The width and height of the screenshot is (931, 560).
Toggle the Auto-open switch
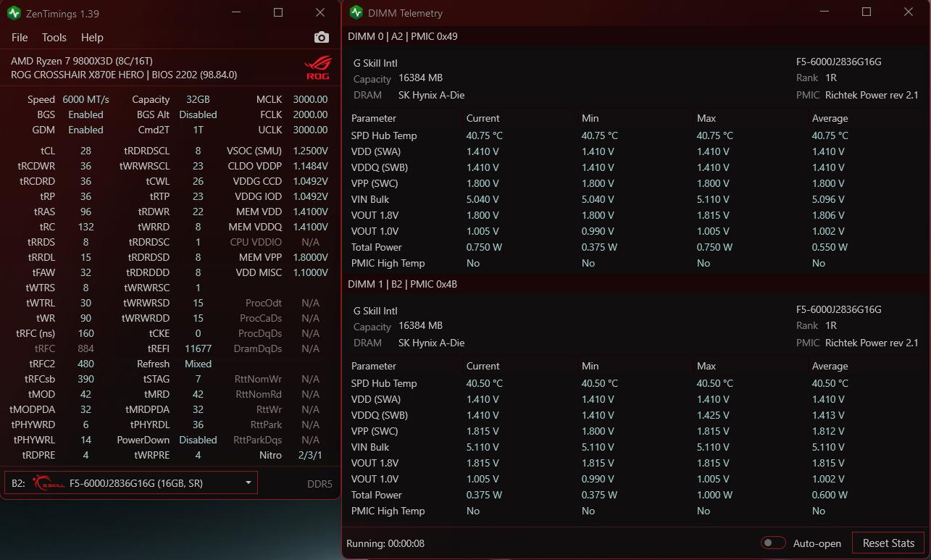[x=773, y=543]
